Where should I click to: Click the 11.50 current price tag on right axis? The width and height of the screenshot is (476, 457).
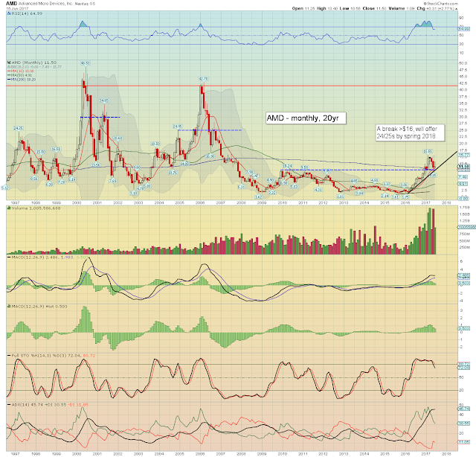463,167
